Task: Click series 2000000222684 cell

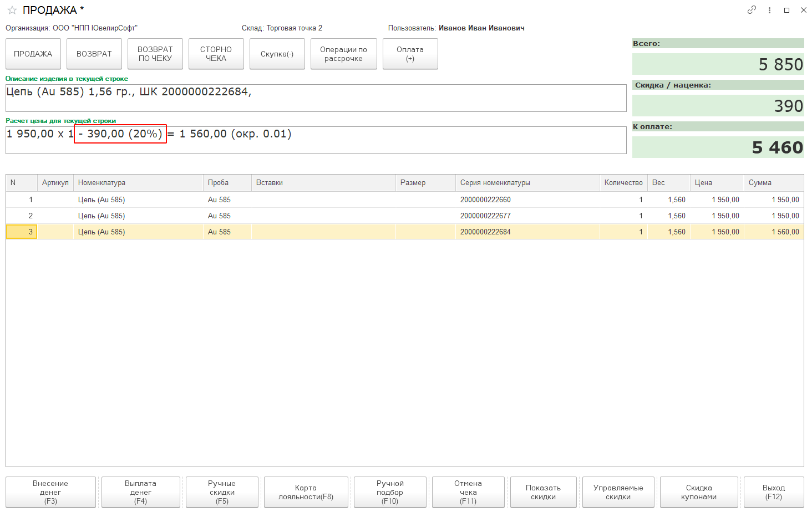Action: click(x=527, y=232)
